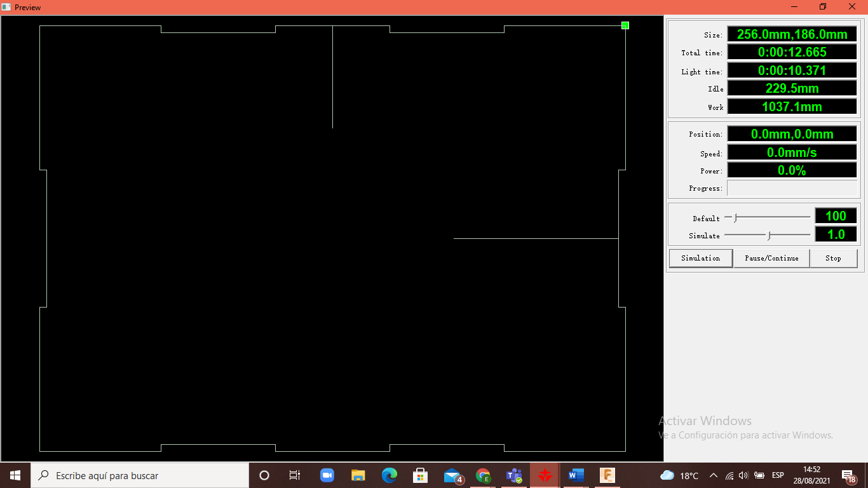Screen dimensions: 868x488
Task: Open Microsoft Store from the taskbar
Action: click(420, 475)
